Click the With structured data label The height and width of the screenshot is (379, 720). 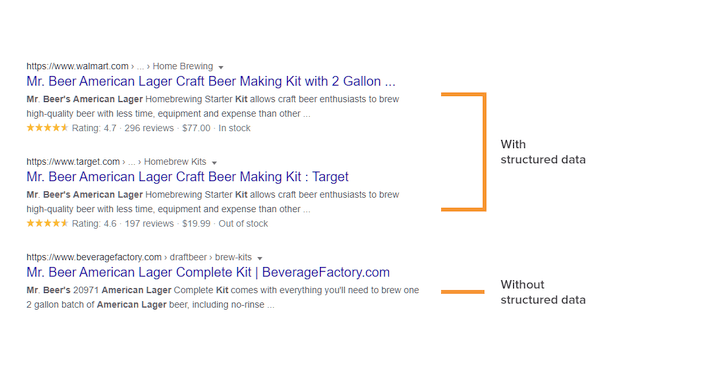click(x=543, y=152)
